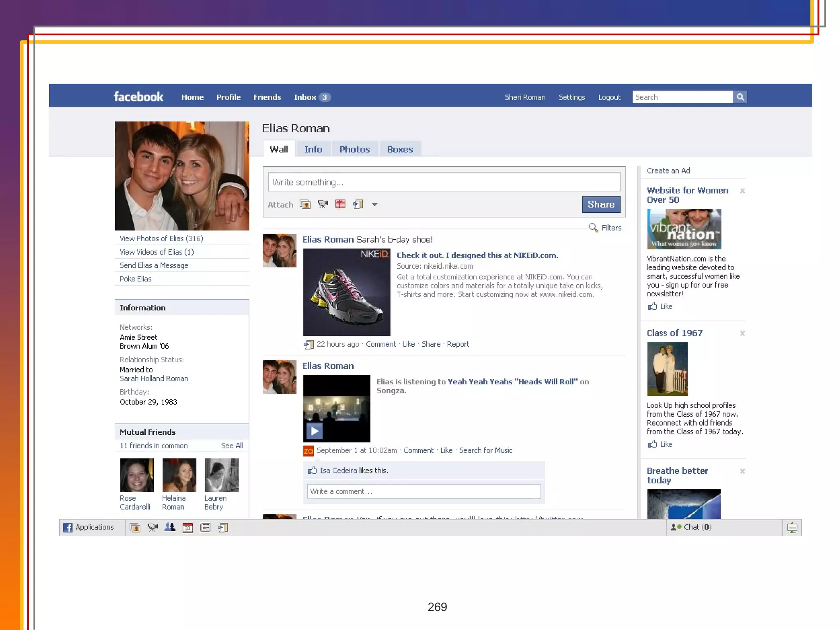This screenshot has height=630, width=840.
Task: Open Inbox from the top menu
Action: pos(305,97)
